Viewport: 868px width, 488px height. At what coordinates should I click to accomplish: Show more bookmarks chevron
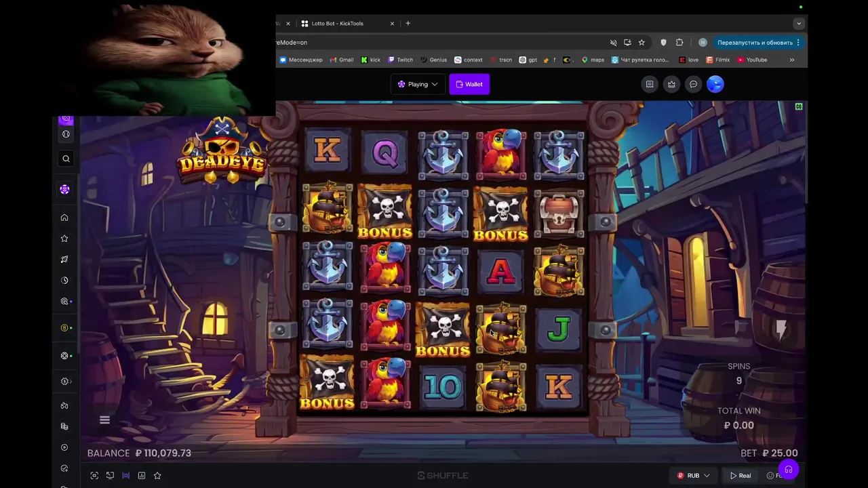pyautogui.click(x=791, y=60)
